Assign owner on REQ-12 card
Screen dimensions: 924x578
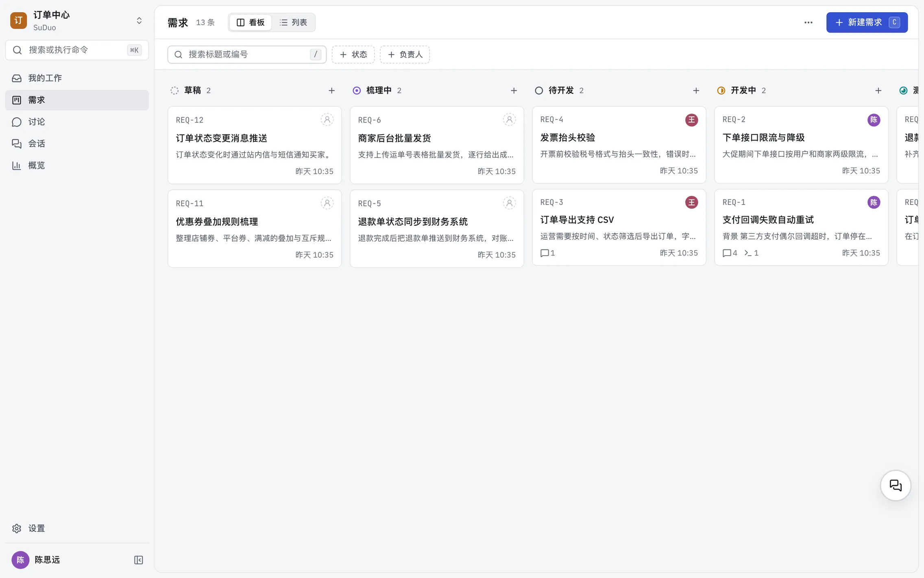327,120
